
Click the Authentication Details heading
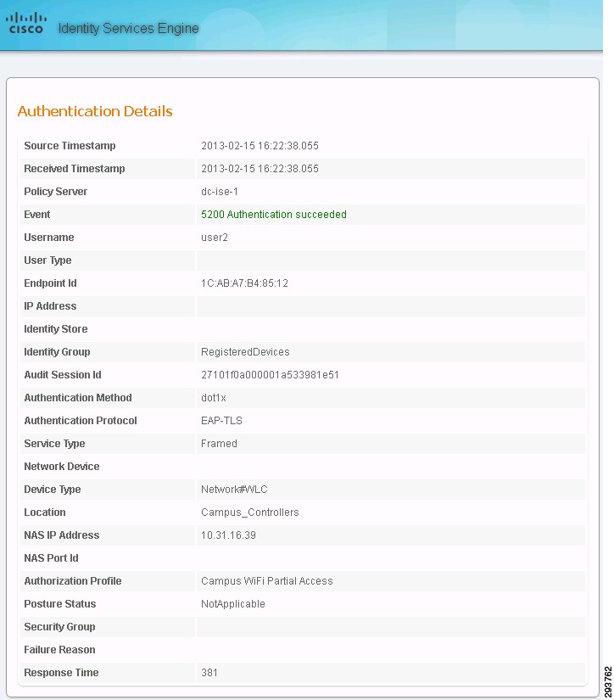(x=95, y=111)
